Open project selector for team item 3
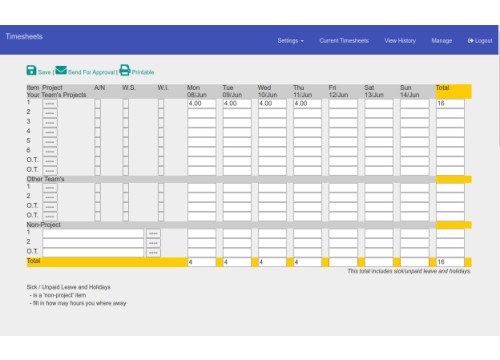The image size is (500, 360). [50, 123]
